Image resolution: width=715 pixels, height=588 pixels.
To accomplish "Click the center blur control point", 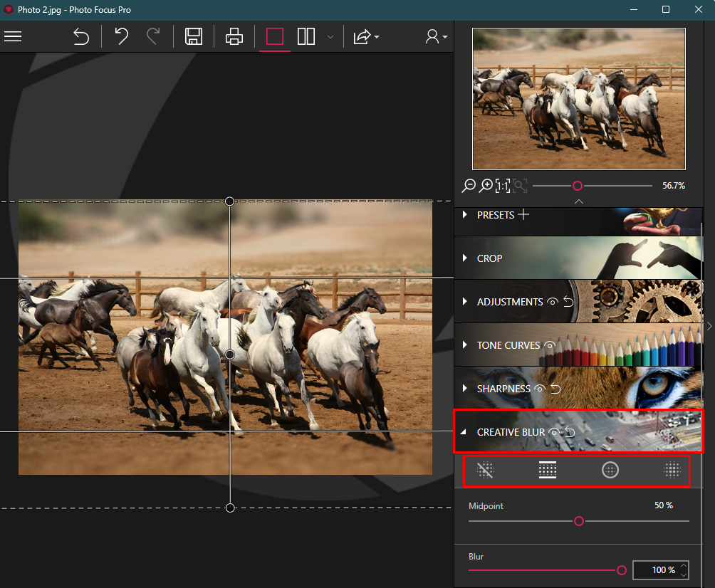I will (230, 355).
